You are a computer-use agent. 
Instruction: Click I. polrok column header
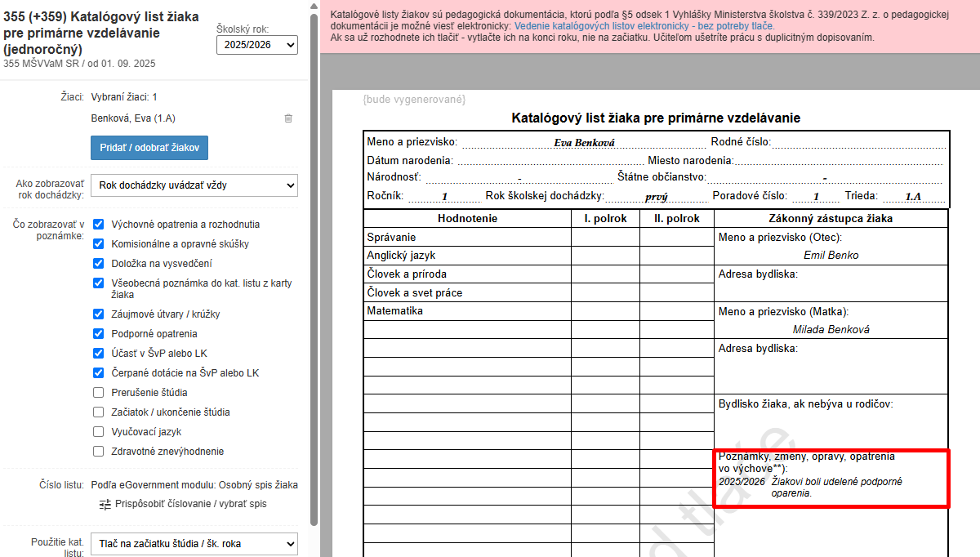(605, 218)
